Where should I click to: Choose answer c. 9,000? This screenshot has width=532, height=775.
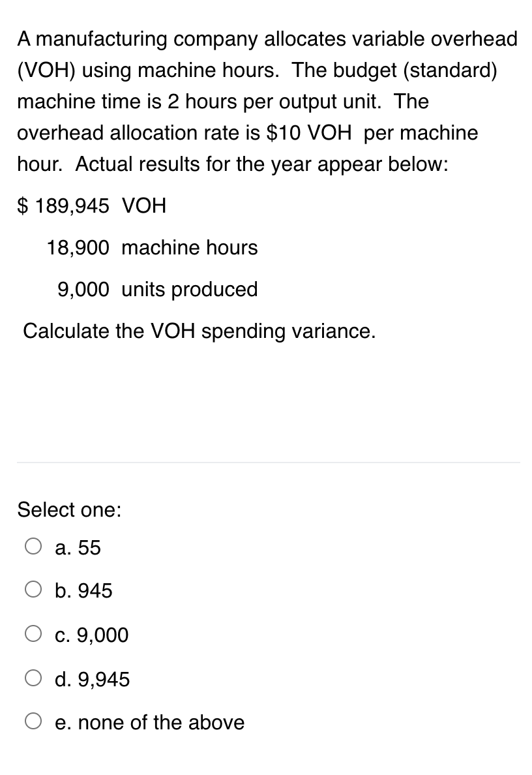coord(33,633)
